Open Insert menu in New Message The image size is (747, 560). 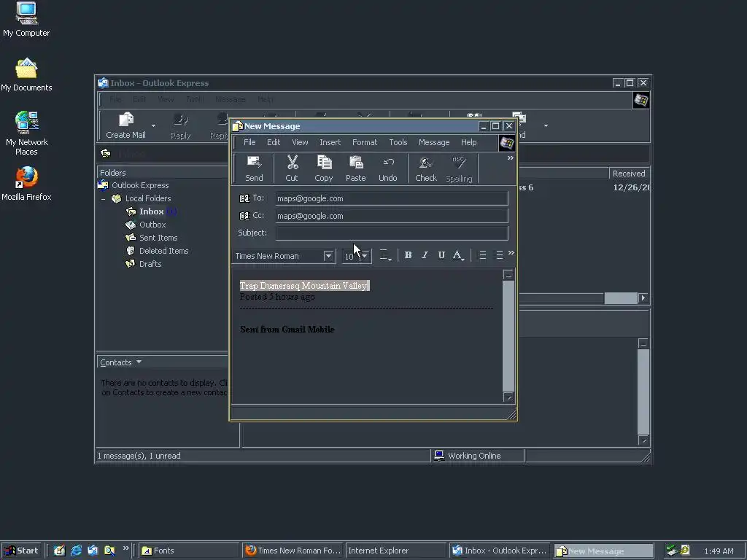(330, 142)
